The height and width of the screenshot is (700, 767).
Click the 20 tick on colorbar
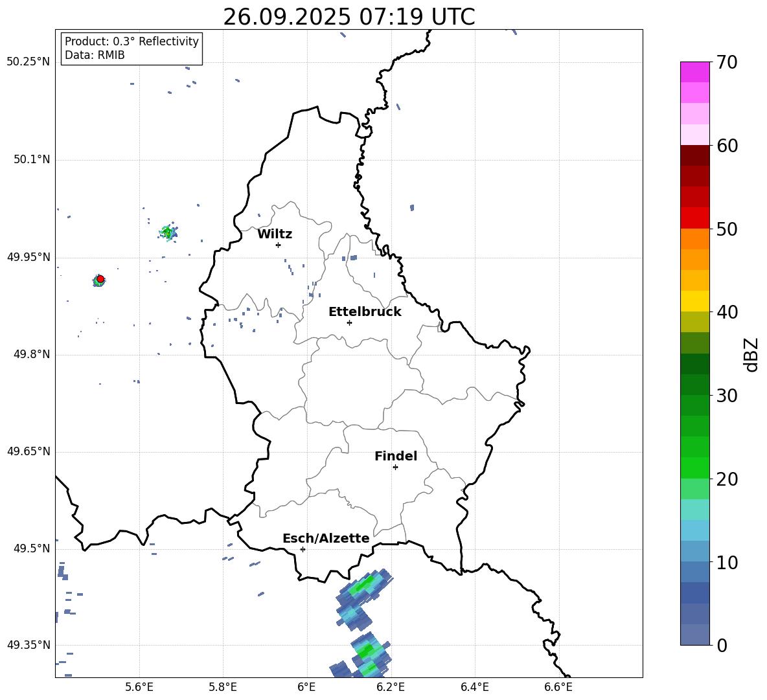coord(727,479)
